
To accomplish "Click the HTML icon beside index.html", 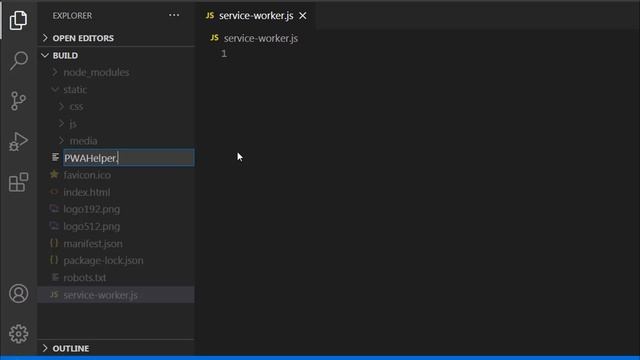I will [54, 192].
